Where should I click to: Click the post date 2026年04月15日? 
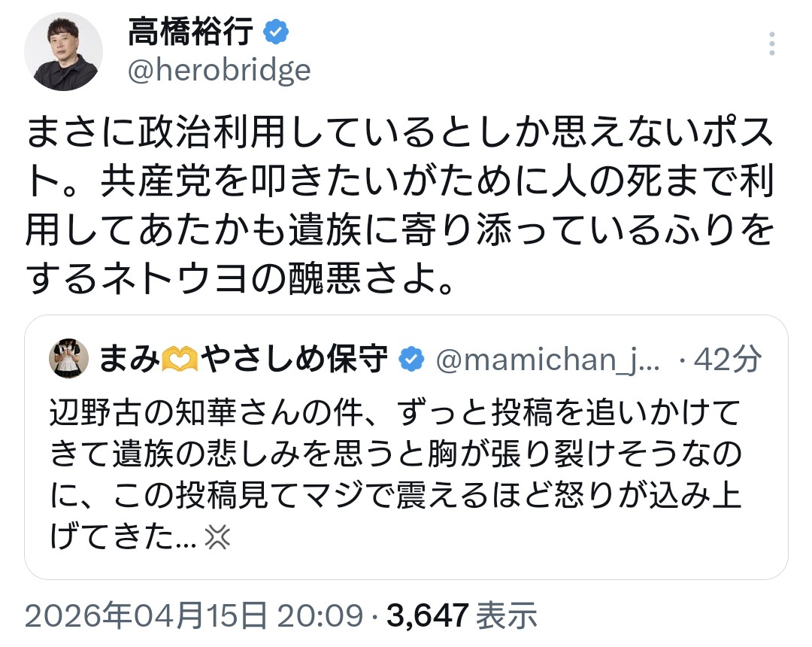pyautogui.click(x=147, y=617)
